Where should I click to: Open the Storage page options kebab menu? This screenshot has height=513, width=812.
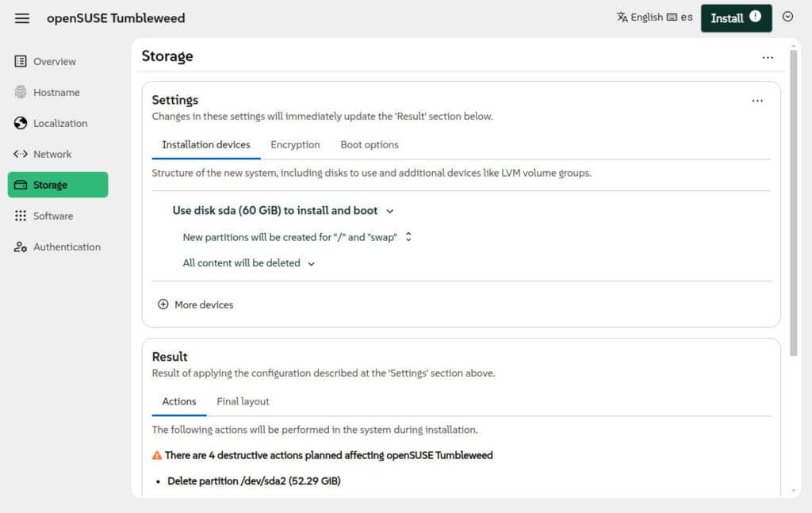pyautogui.click(x=767, y=57)
